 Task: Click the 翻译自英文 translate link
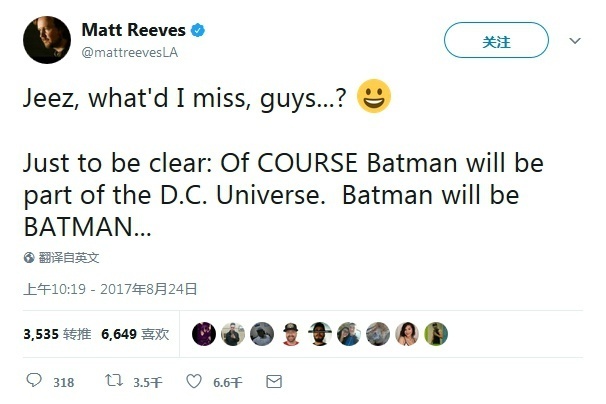pyautogui.click(x=69, y=257)
